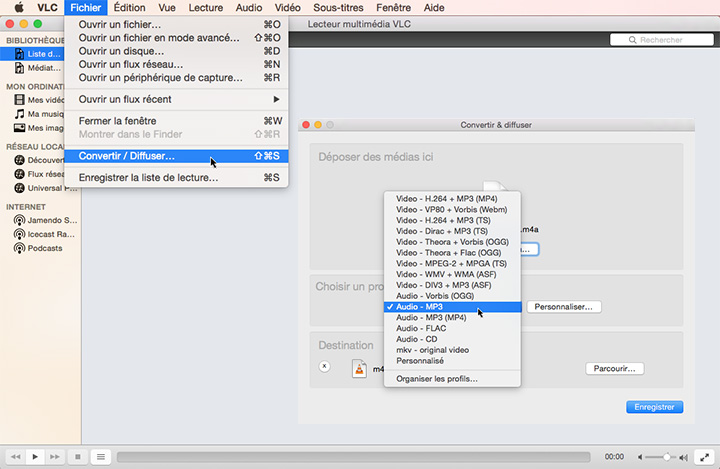Open the Aide menu
The image size is (720, 469).
pos(434,7)
